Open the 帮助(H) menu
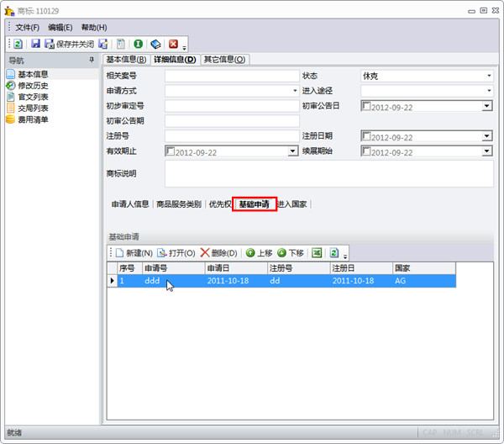Viewport: 504px width, 444px height. tap(94, 28)
